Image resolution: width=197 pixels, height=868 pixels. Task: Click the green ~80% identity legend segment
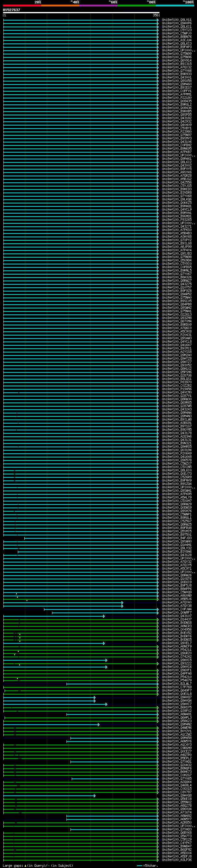pyautogui.click(x=137, y=6)
